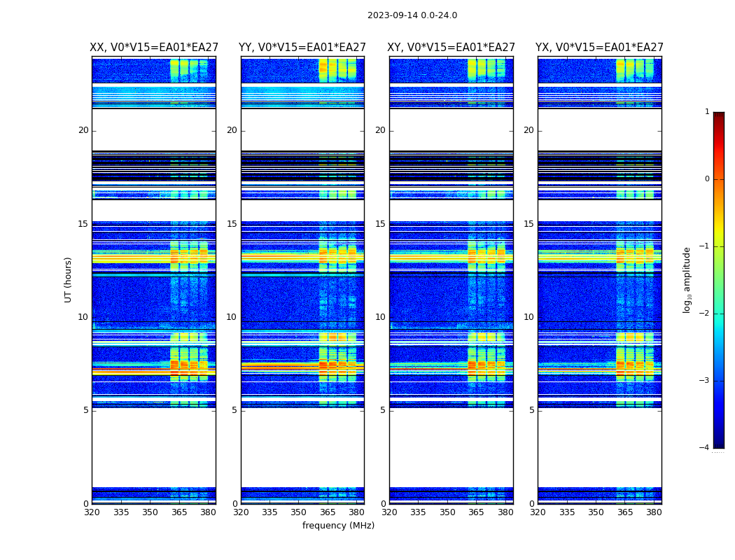Click the YY, V0*V15=EA01*EA27 panel title

click(x=302, y=48)
